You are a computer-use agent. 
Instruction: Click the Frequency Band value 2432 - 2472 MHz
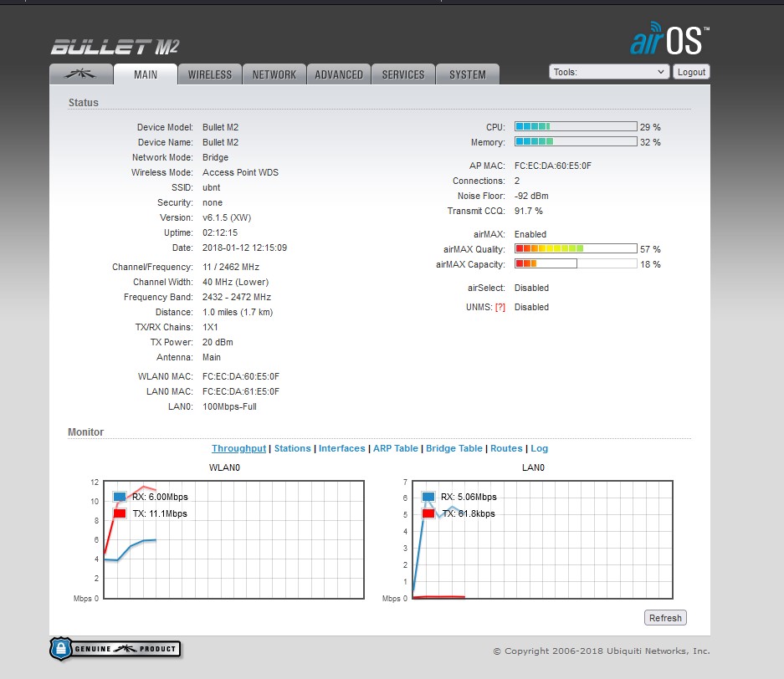coord(237,298)
